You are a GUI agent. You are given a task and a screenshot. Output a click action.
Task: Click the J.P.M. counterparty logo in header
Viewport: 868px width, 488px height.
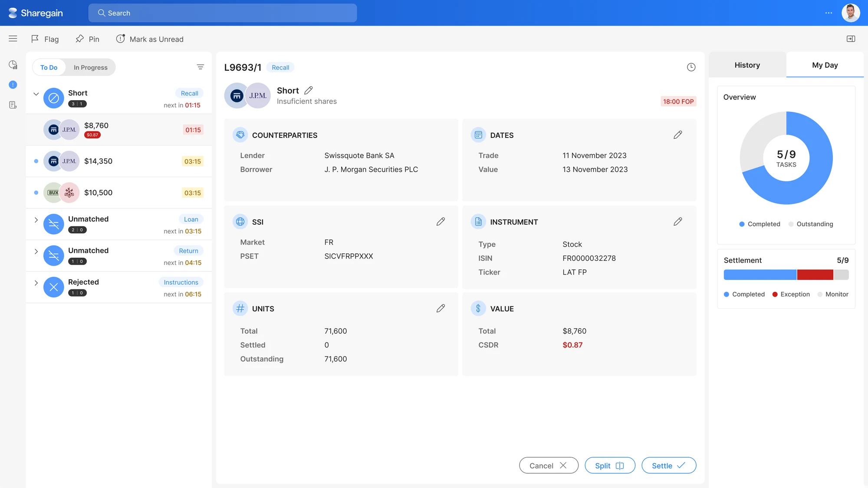[258, 95]
